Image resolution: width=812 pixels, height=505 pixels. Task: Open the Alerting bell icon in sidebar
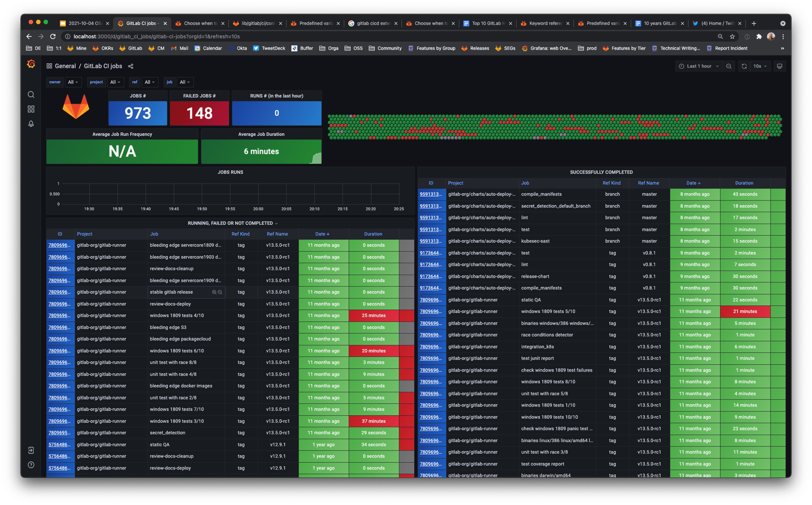point(31,124)
